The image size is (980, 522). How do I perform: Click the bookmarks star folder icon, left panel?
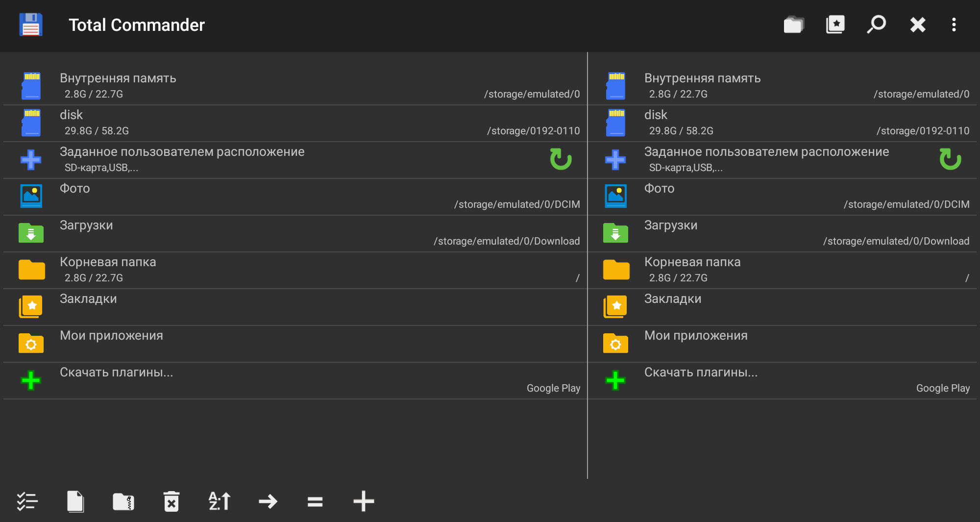point(31,306)
